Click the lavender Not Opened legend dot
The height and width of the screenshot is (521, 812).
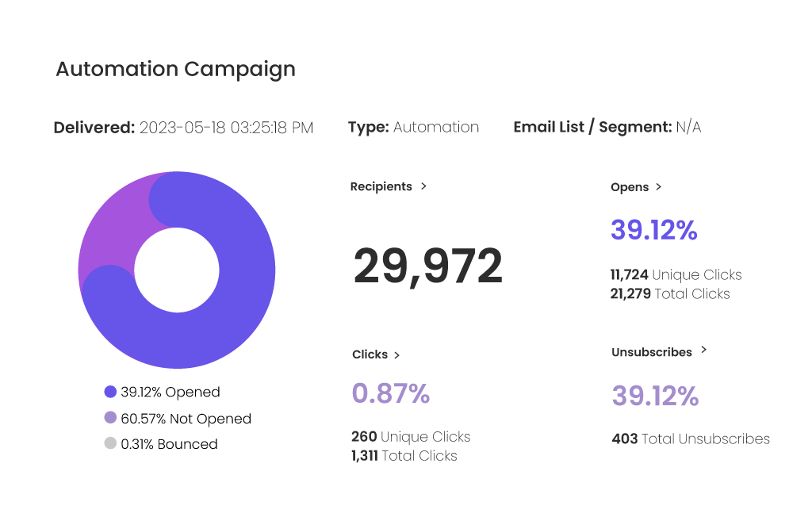click(110, 418)
